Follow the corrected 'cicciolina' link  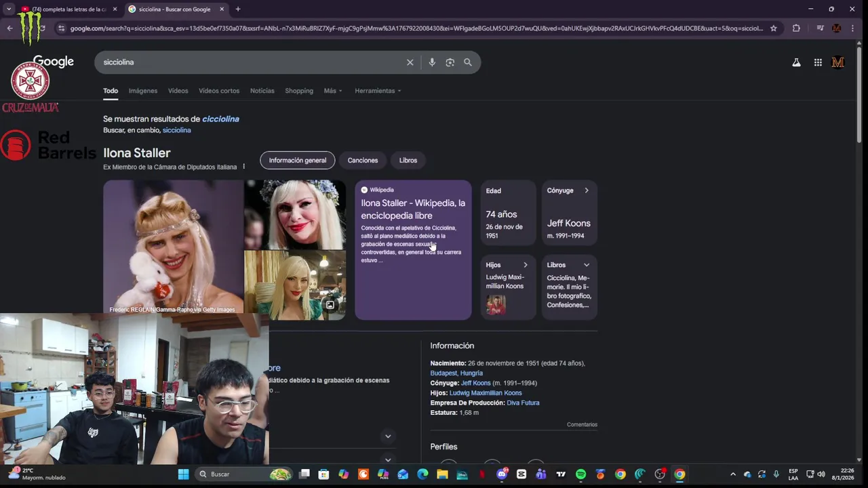pos(220,119)
